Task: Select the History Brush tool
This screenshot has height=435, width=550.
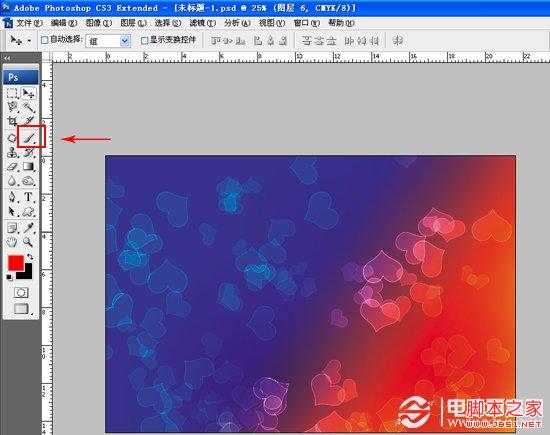Action: tap(29, 152)
